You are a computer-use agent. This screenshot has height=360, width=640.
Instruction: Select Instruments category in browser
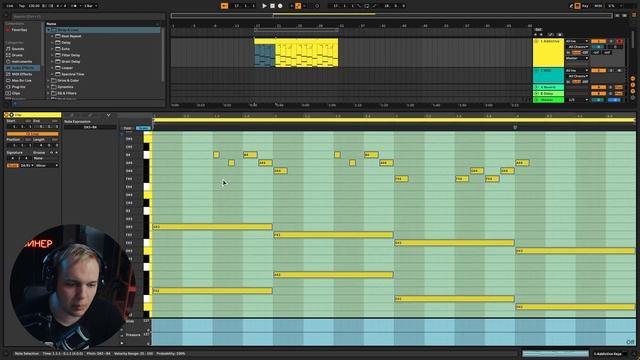21,62
